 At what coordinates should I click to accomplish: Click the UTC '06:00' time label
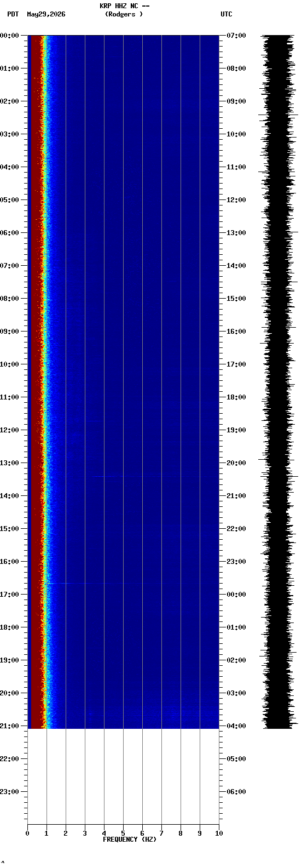coord(236,792)
